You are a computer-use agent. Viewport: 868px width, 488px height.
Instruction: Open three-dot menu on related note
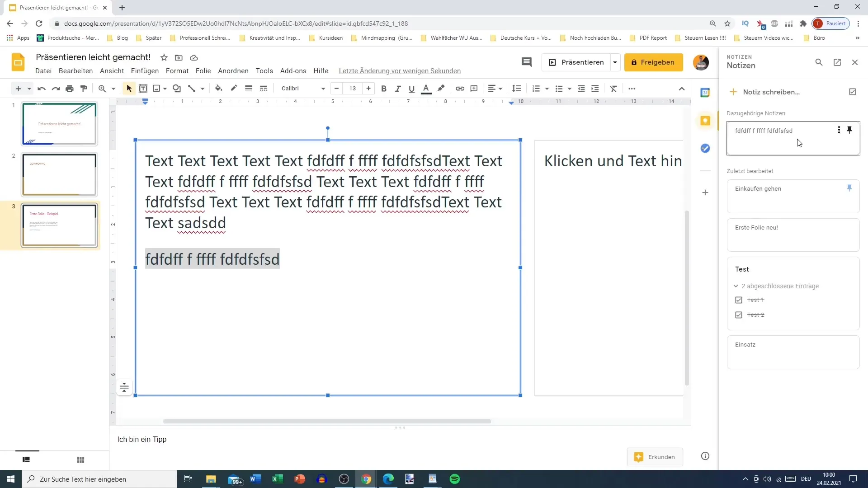tap(839, 130)
